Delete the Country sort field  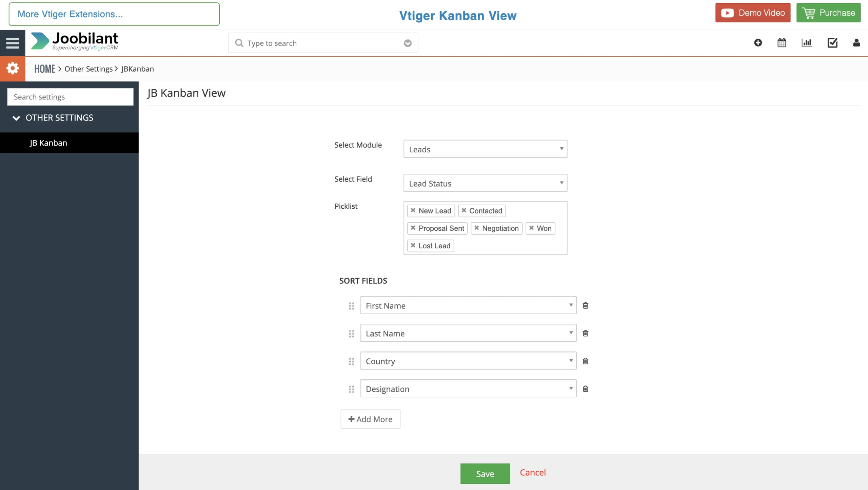[585, 361]
